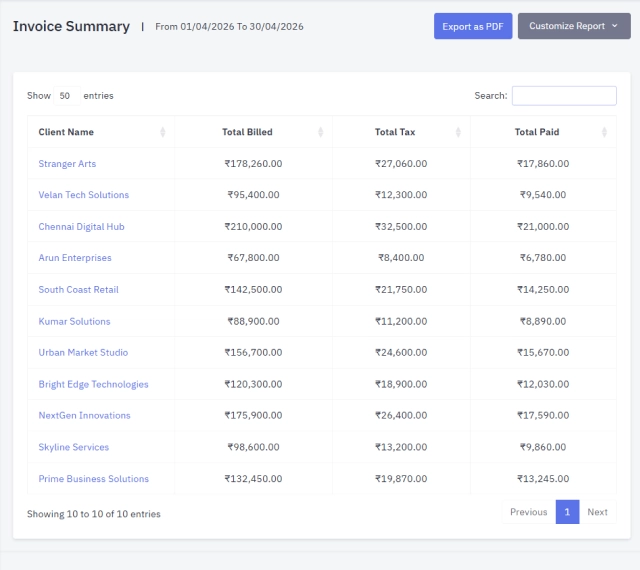The image size is (640, 570).
Task: Select the ₹8,890.00 paid amount
Action: click(x=543, y=321)
